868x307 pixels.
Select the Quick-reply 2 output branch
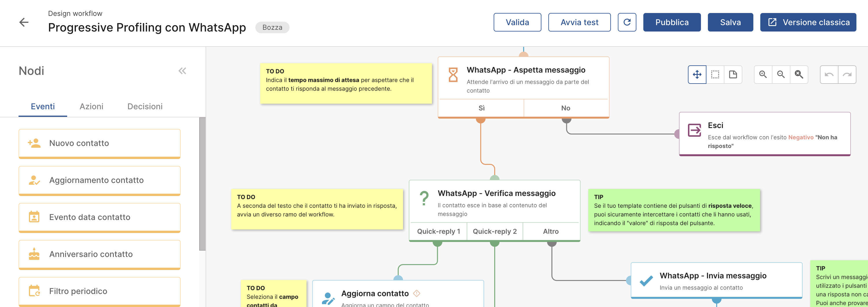(x=495, y=231)
